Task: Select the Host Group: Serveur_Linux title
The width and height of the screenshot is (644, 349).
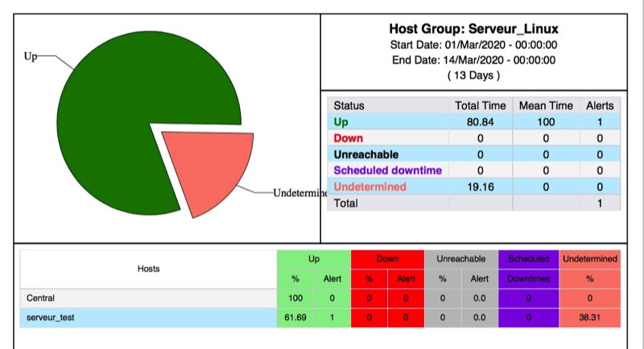Action: click(473, 30)
